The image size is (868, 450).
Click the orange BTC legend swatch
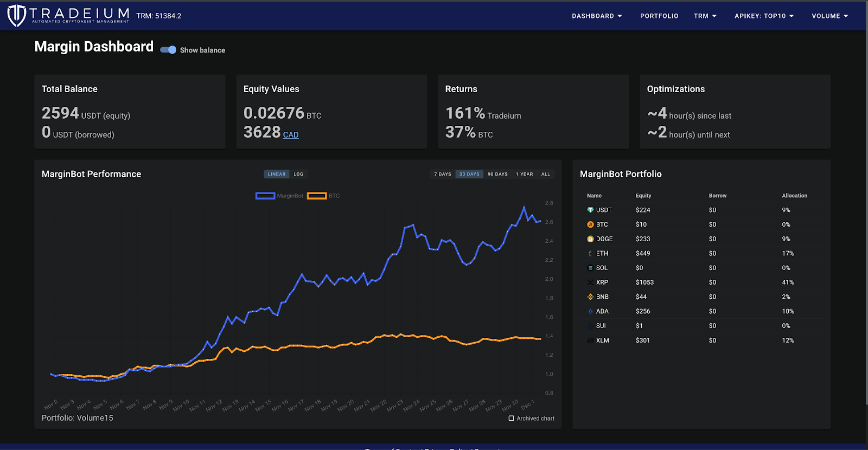(317, 196)
